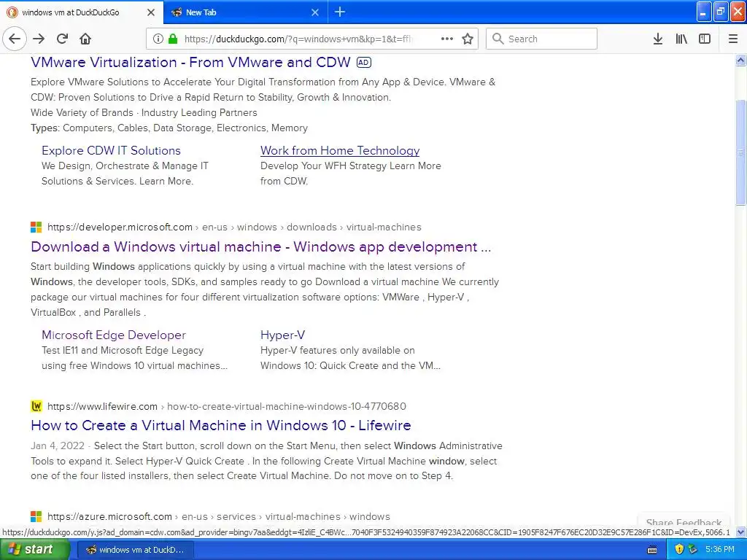Click the 5:36 PM taskbar clock
Image resolution: width=747 pixels, height=560 pixels.
click(720, 550)
